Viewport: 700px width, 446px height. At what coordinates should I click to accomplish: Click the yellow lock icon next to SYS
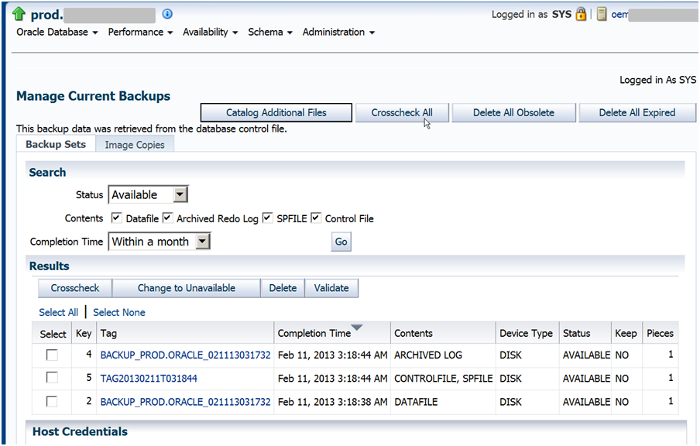581,15
